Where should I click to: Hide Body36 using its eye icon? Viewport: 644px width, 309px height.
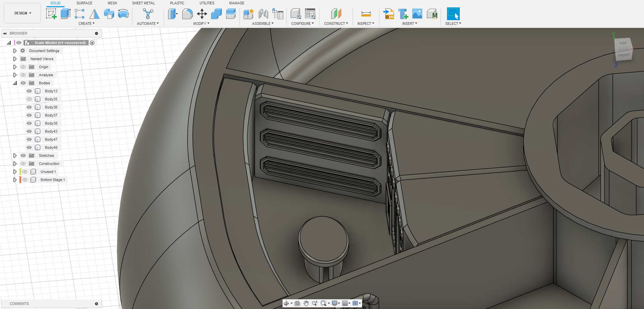29,107
